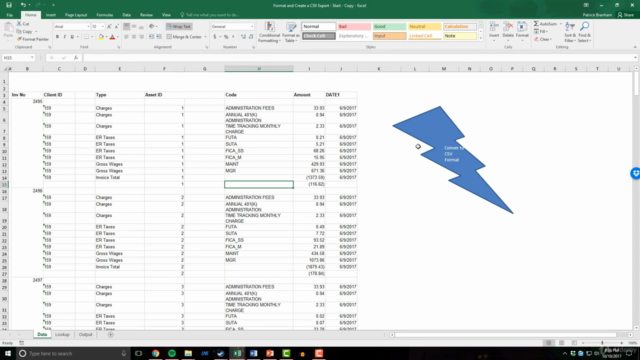Switch to the Review ribbon tab
The image size is (640, 360).
pos(146,15)
